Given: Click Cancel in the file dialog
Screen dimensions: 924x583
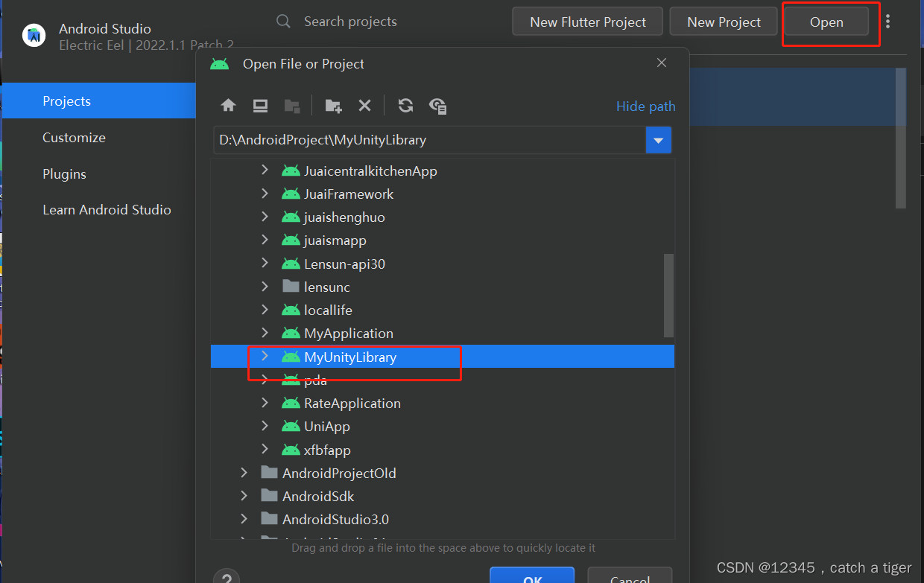Looking at the screenshot, I should (x=630, y=576).
